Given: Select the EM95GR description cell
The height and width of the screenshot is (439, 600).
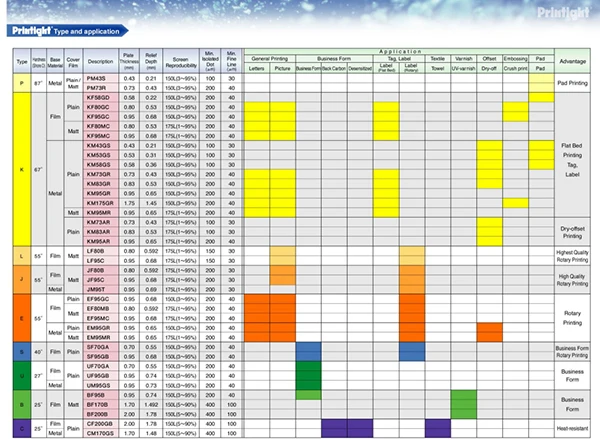Looking at the screenshot, I should pos(101,328).
